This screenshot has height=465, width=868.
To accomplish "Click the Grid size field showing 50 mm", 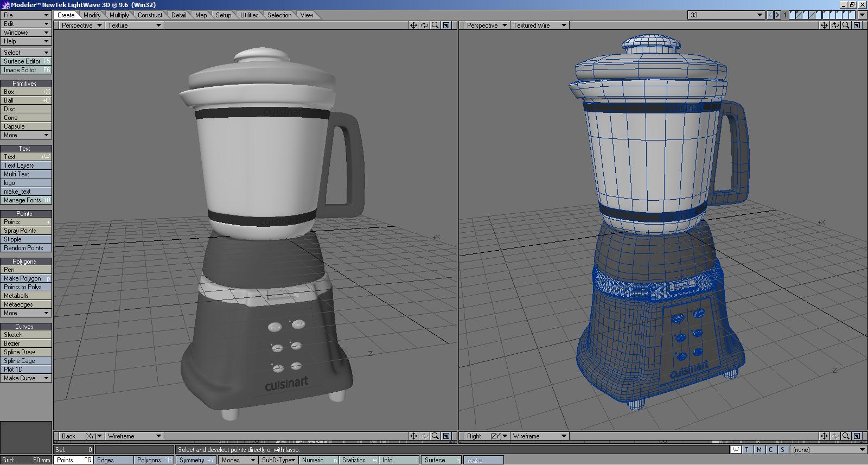I will click(x=26, y=460).
